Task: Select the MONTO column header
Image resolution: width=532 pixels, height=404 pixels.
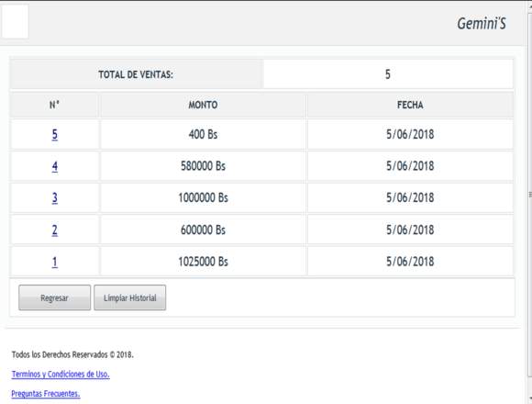Action: click(203, 105)
